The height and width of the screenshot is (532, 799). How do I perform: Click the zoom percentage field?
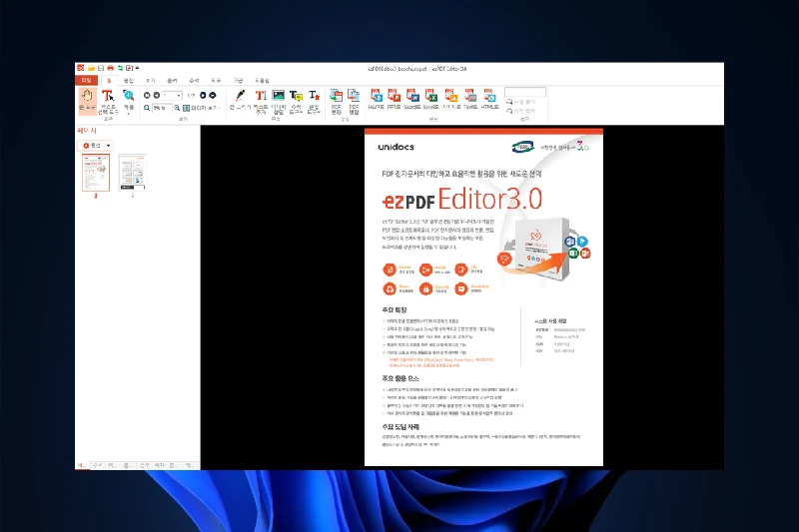[x=162, y=108]
